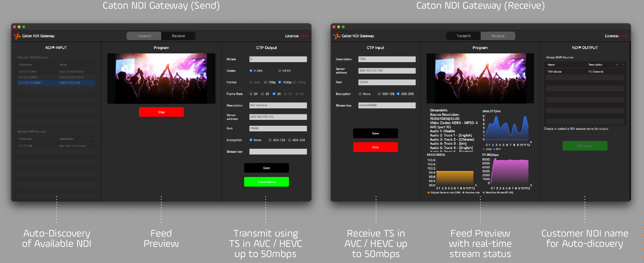Click the green NDI output button
The width and height of the screenshot is (644, 263).
click(x=585, y=146)
